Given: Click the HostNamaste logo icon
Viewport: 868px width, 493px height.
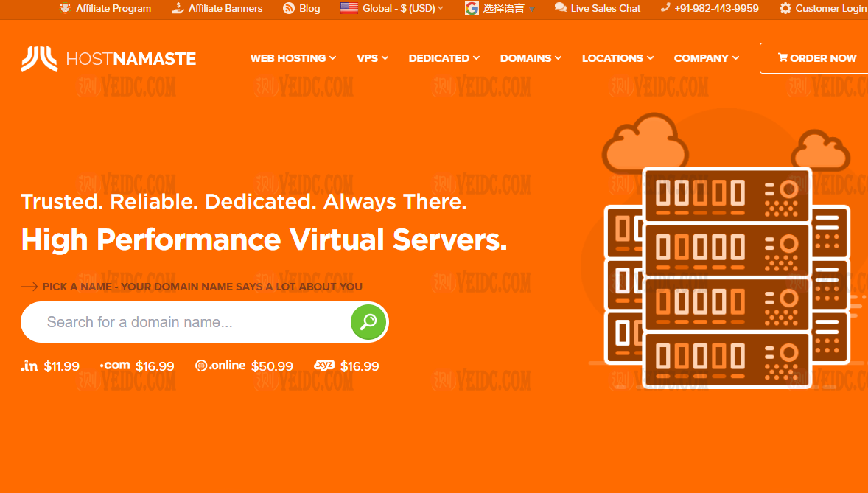Looking at the screenshot, I should pos(41,57).
